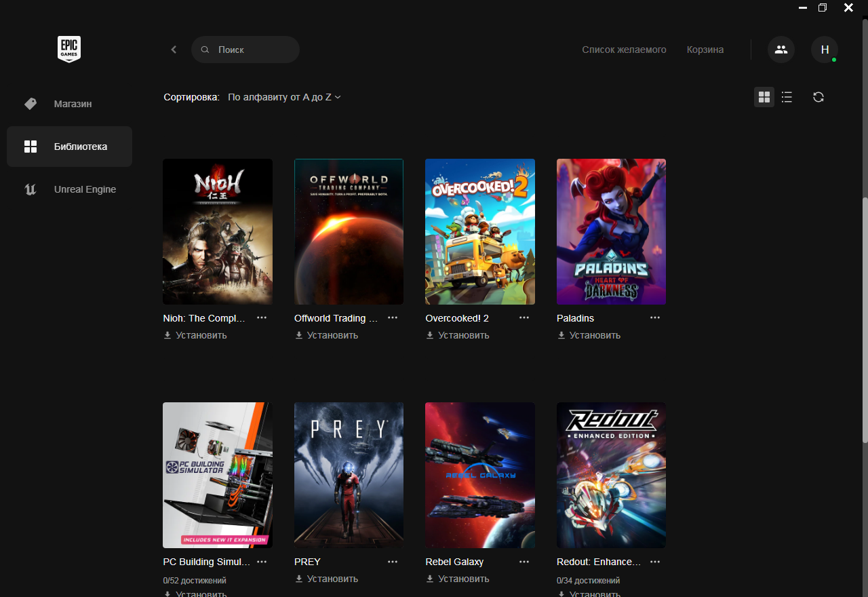Click download icon under PREY

[x=298, y=579]
